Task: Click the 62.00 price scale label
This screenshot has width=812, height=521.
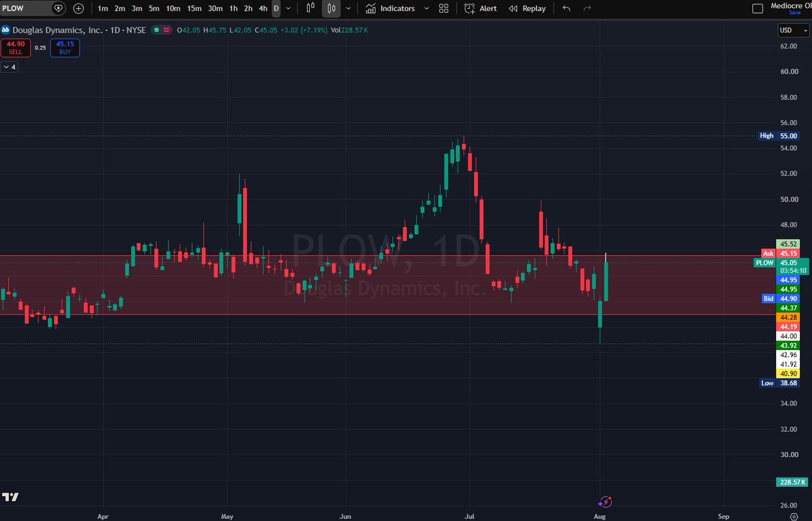Action: point(788,46)
